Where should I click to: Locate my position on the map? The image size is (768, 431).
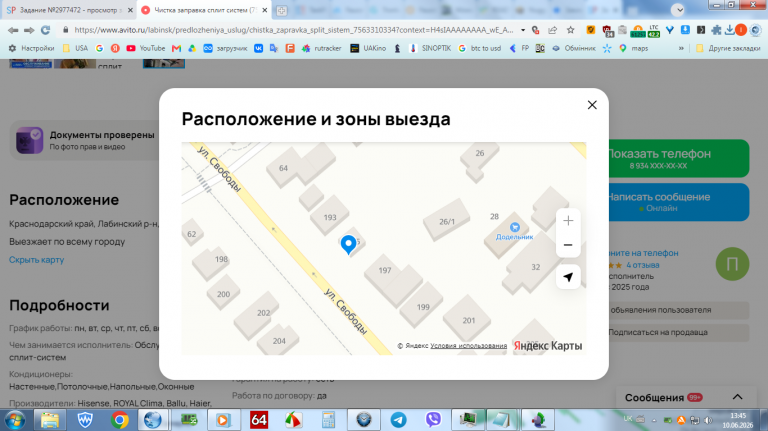[x=568, y=277]
